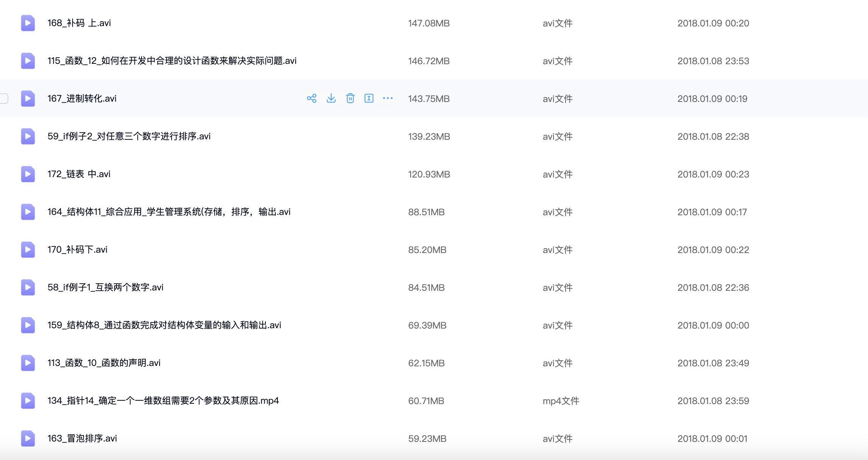Open 164_结构体11_综合应用_学生管理系统 file
This screenshot has width=868, height=460.
tap(169, 212)
